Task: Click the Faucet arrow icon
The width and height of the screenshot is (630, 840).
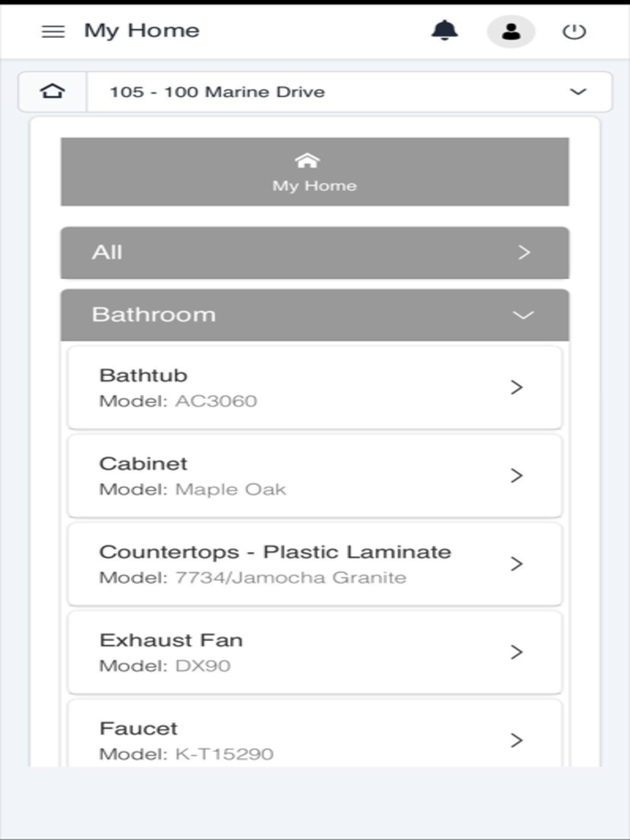Action: 516,740
